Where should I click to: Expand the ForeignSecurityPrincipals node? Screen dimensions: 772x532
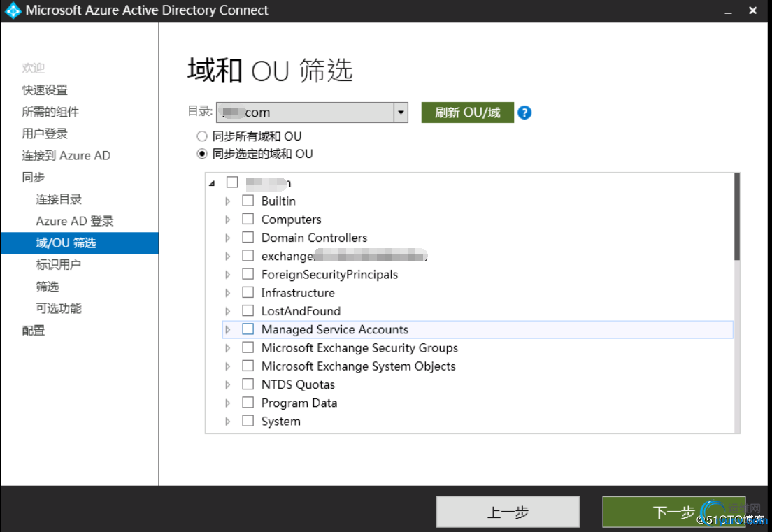(227, 275)
